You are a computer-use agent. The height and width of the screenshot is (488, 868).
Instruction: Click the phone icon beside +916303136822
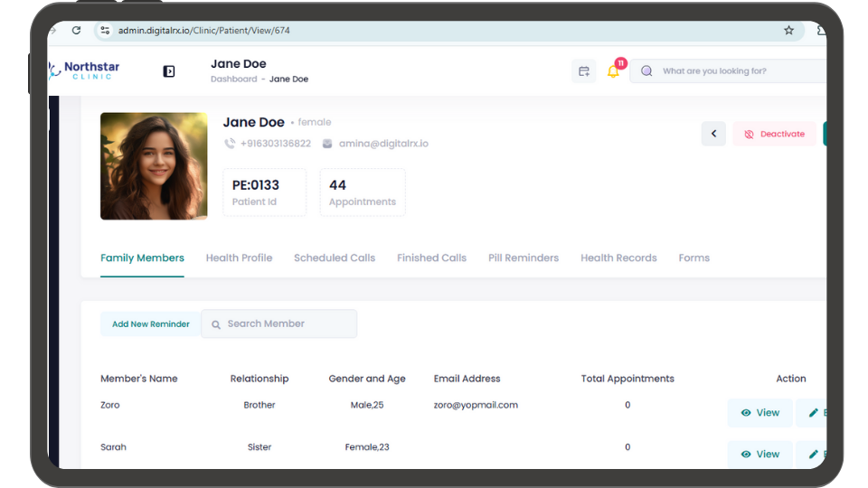pos(229,144)
